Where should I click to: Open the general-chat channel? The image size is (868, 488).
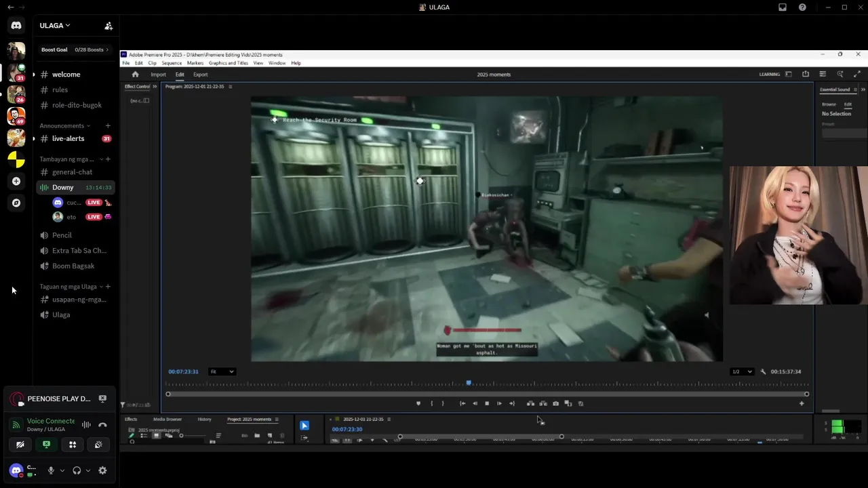point(75,172)
